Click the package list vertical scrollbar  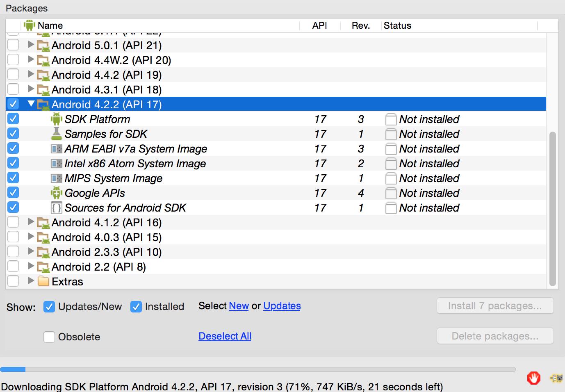pos(552,209)
